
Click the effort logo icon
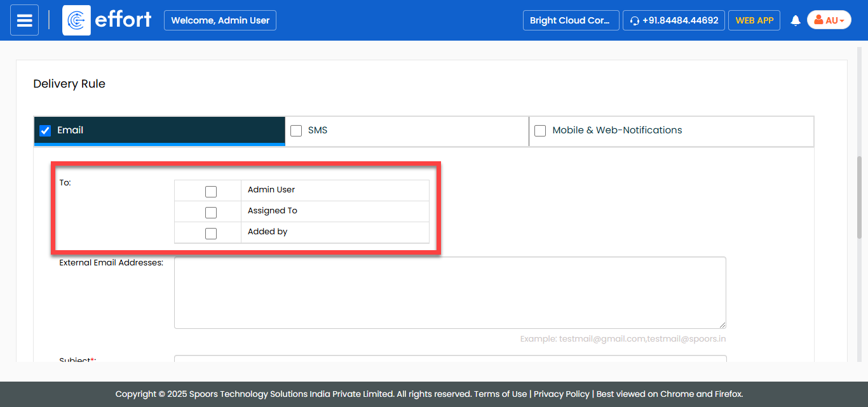[x=76, y=20]
